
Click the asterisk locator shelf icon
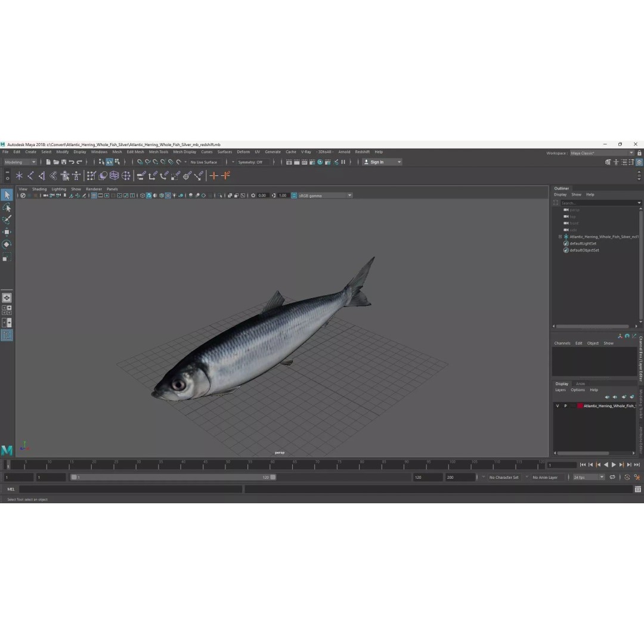[19, 176]
